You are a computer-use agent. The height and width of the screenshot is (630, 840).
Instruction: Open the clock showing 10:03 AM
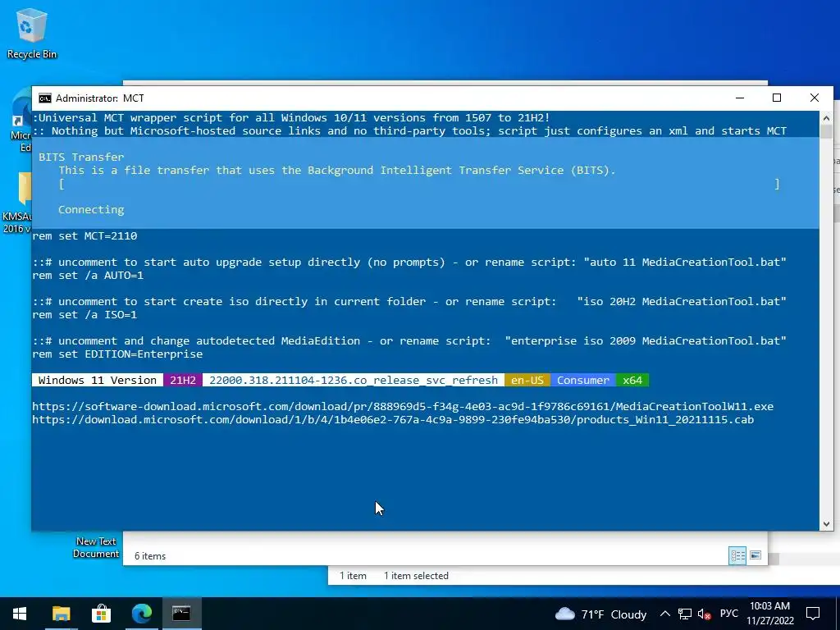pyautogui.click(x=769, y=614)
